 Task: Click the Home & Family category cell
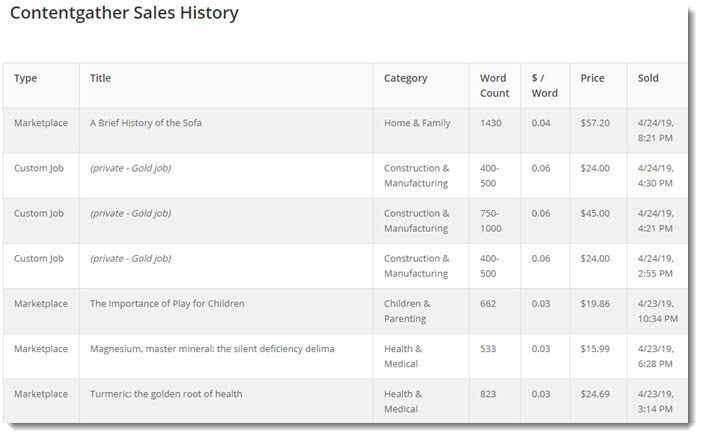pos(417,123)
